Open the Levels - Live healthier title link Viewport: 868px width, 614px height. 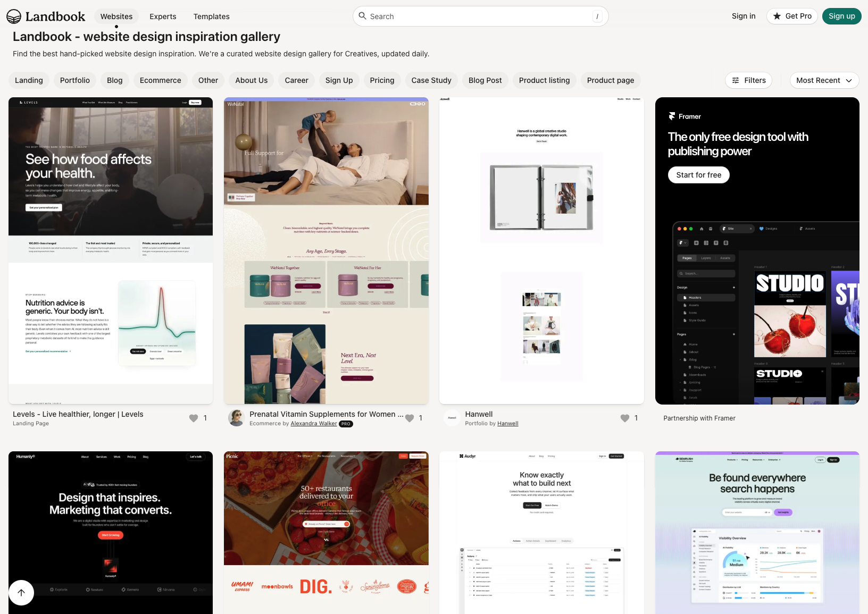(x=78, y=414)
